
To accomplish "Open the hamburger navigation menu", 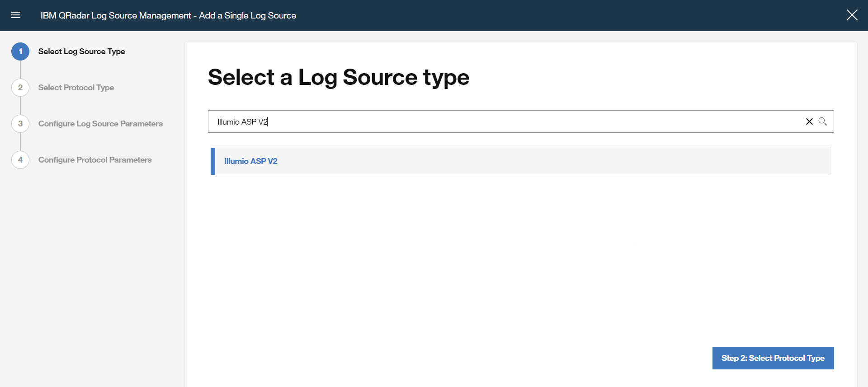I will tap(16, 15).
